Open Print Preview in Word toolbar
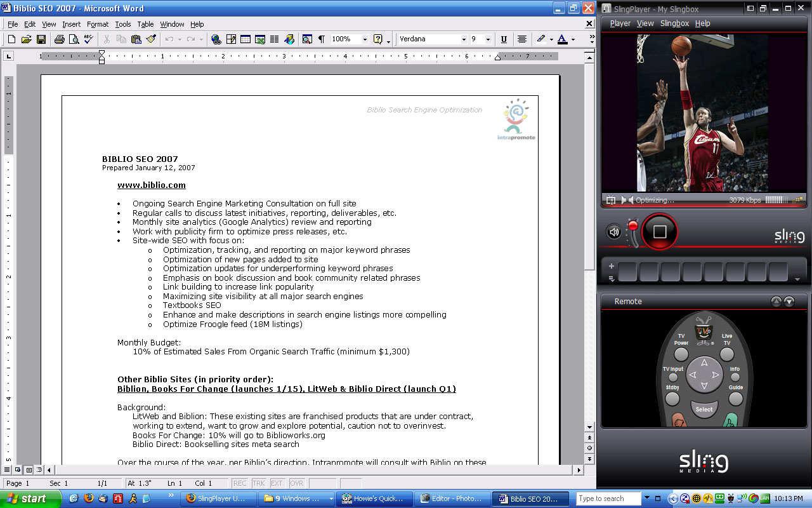Image resolution: width=812 pixels, height=508 pixels. (x=74, y=39)
